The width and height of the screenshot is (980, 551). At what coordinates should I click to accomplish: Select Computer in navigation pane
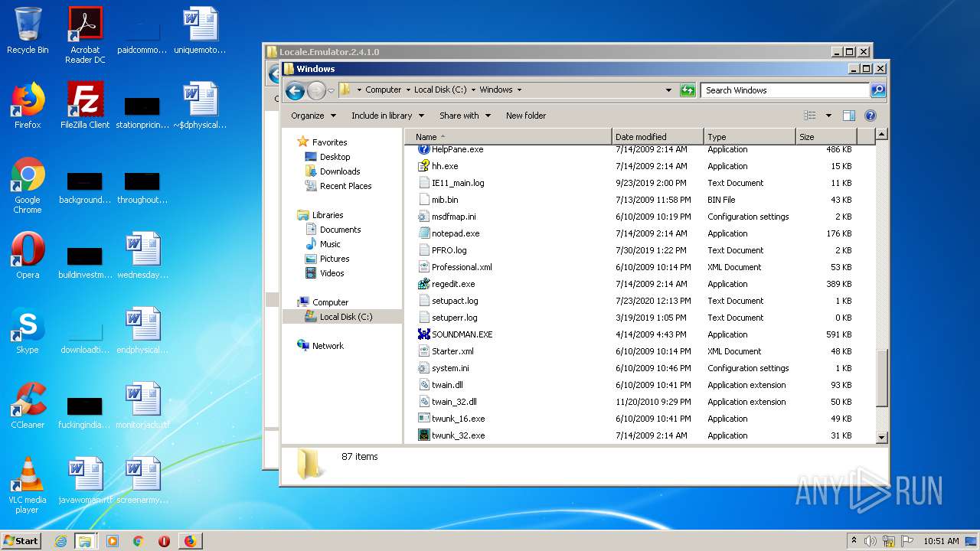pos(330,302)
